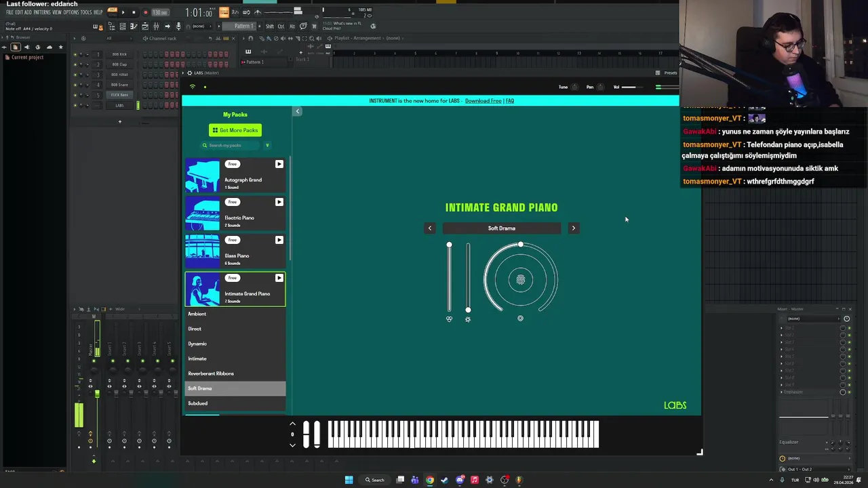Image resolution: width=868 pixels, height=488 pixels.
Task: Mute the 808 Kick channel LED
Action: pos(75,54)
